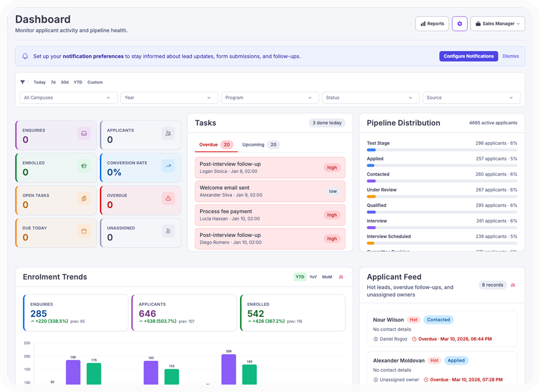
Task: Click the person icon beside Unassigned owner
Action: 376,380
